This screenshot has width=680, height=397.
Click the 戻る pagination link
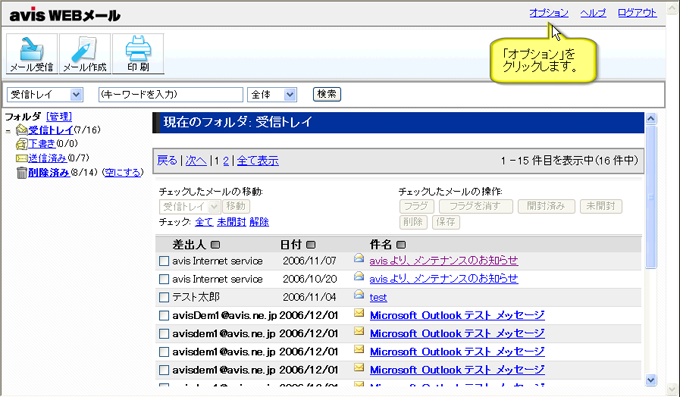tap(167, 161)
